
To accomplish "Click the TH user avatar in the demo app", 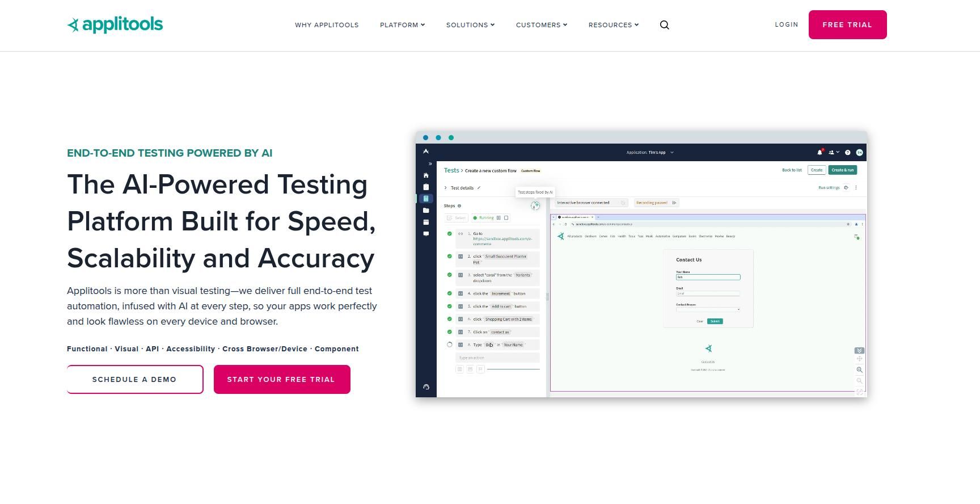I will [859, 152].
